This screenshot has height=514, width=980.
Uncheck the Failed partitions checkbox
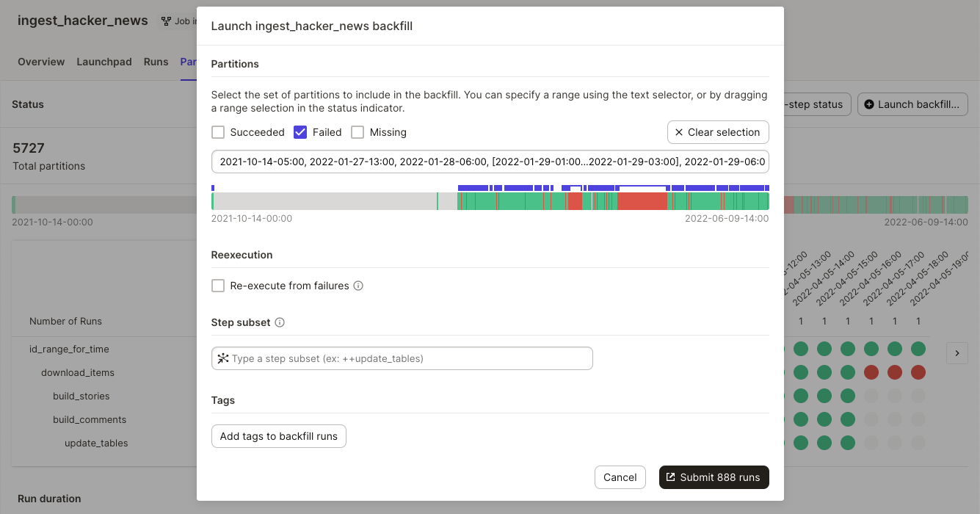click(300, 132)
